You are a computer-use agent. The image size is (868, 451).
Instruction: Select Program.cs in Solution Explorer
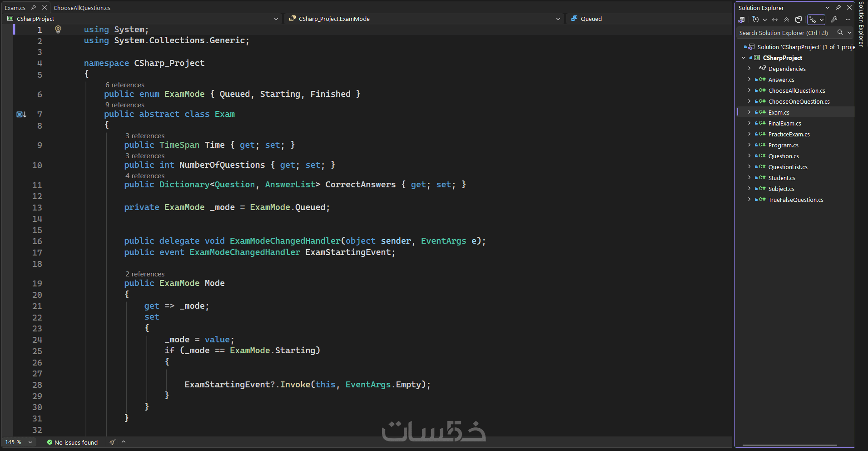(x=783, y=145)
